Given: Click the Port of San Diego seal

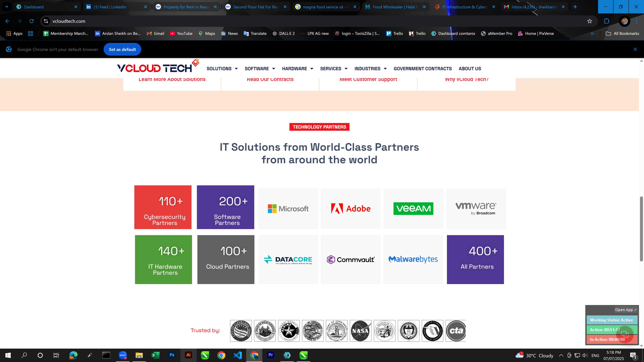Looking at the screenshot, I should pyautogui.click(x=336, y=331).
